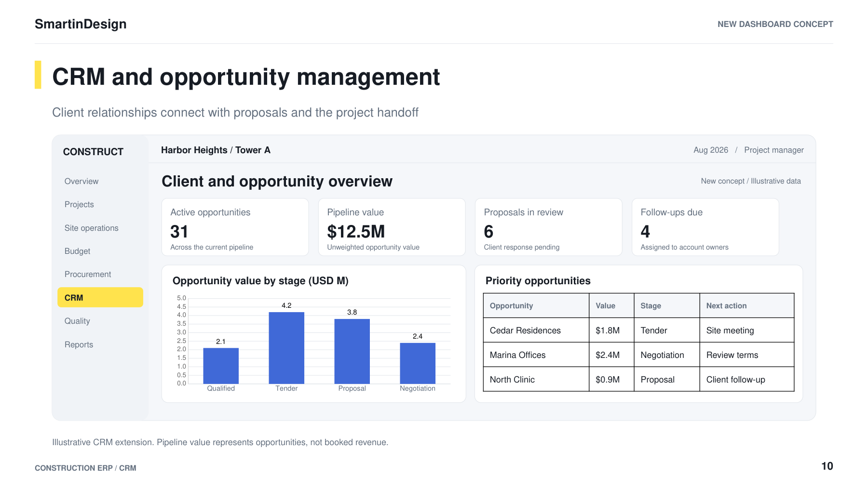This screenshot has height=488, width=868.
Task: Click the Review terms next action cell
Action: (747, 355)
